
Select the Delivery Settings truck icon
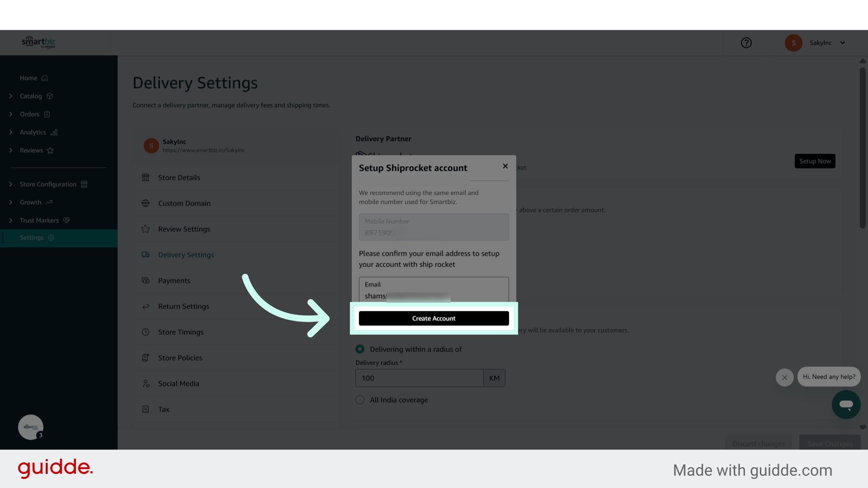146,254
